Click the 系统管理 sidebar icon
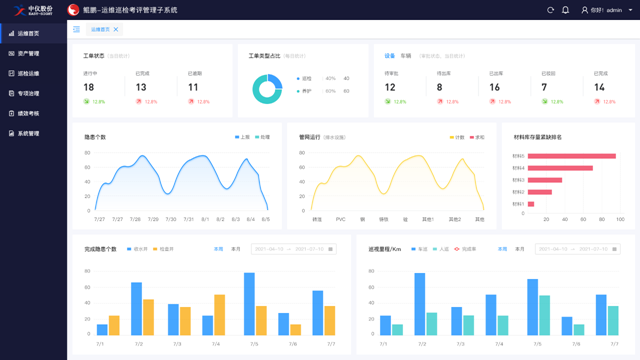Image resolution: width=640 pixels, height=360 pixels. click(11, 133)
